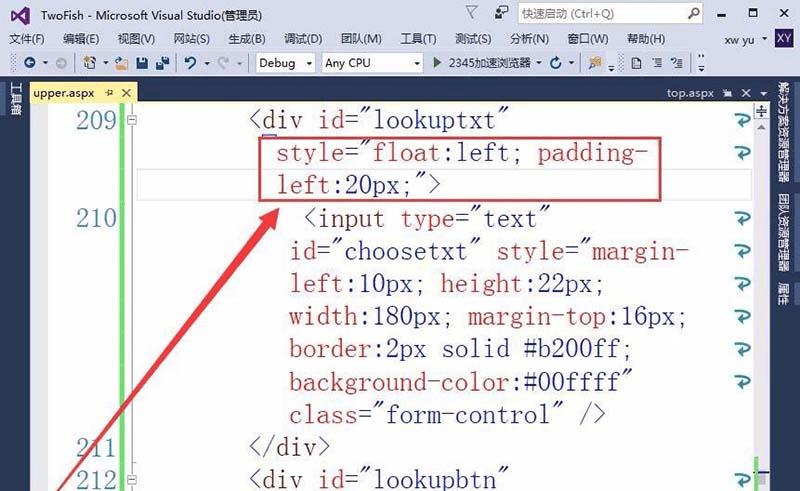Click the green Start debugging play icon
This screenshot has height=491, width=800.
[x=437, y=63]
